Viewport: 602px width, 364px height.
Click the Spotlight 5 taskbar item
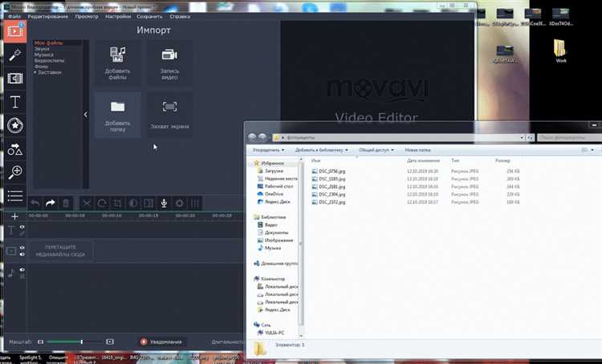click(31, 359)
